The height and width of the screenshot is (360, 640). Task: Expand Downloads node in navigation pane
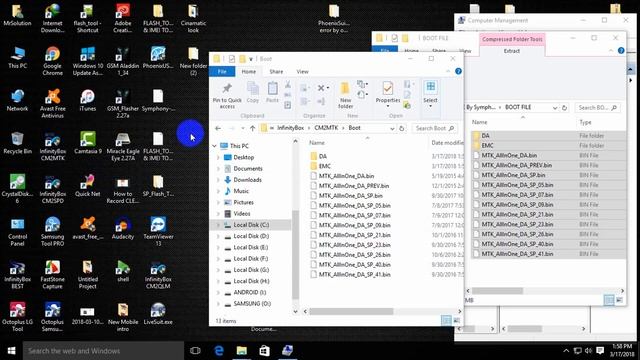click(x=218, y=180)
